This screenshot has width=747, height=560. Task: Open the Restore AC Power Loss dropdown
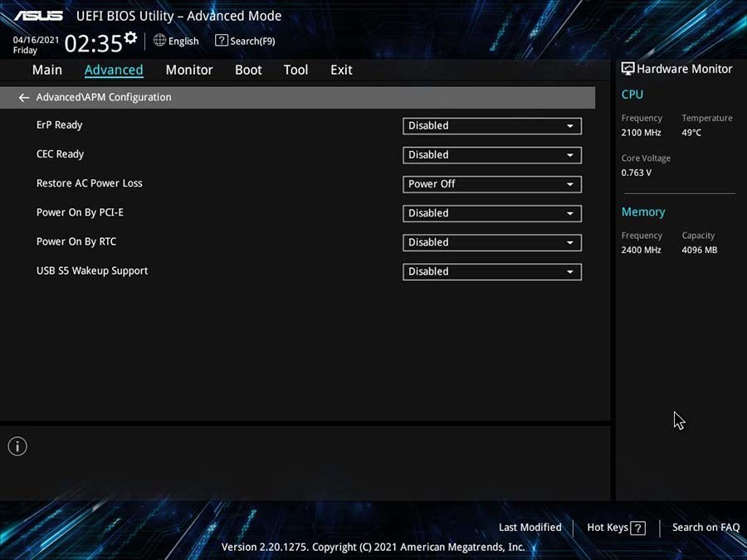pyautogui.click(x=491, y=184)
